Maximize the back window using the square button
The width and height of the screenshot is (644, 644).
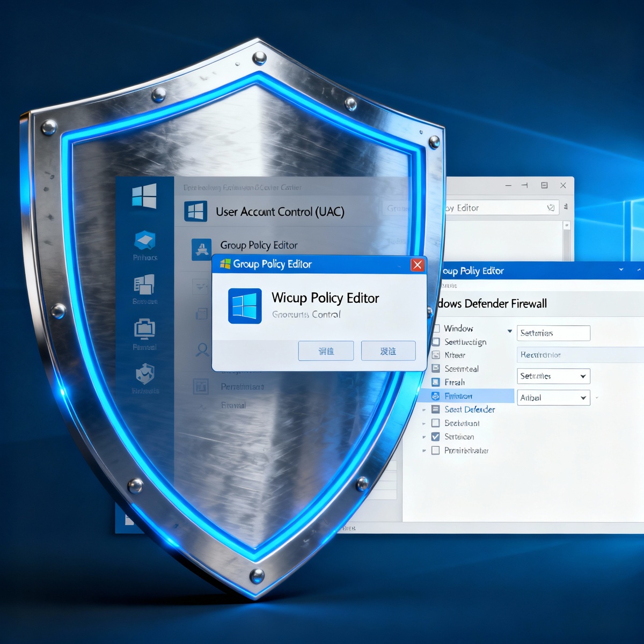[x=544, y=185]
